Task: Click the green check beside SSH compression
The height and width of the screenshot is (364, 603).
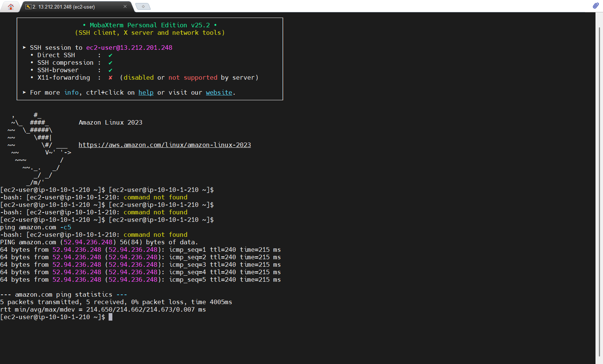Action: (x=110, y=62)
